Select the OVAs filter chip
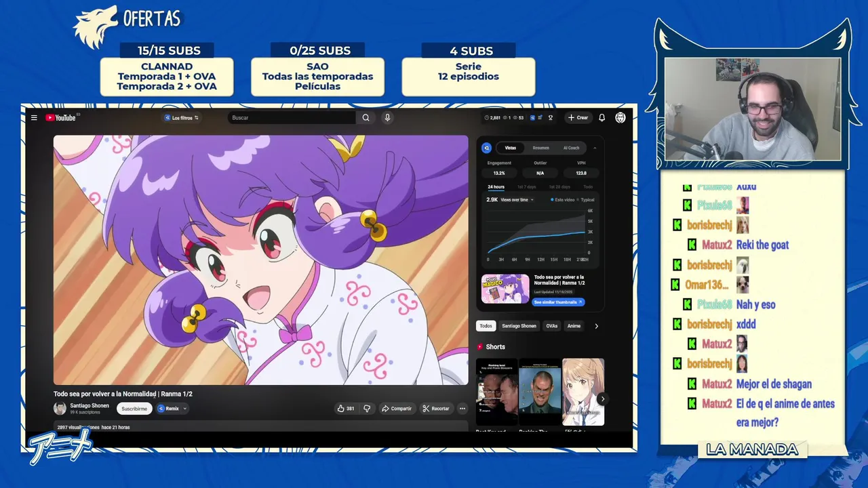The image size is (868, 488). coord(551,326)
